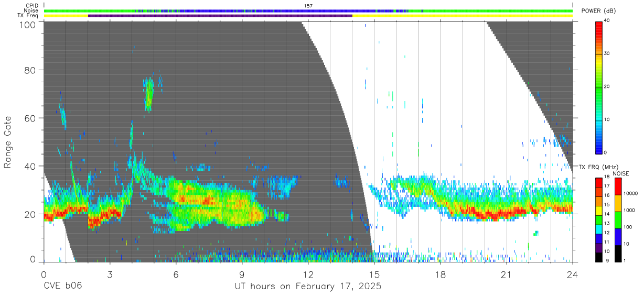The image size is (644, 297).
Task: Click the NOISE legend title
Action: point(620,173)
